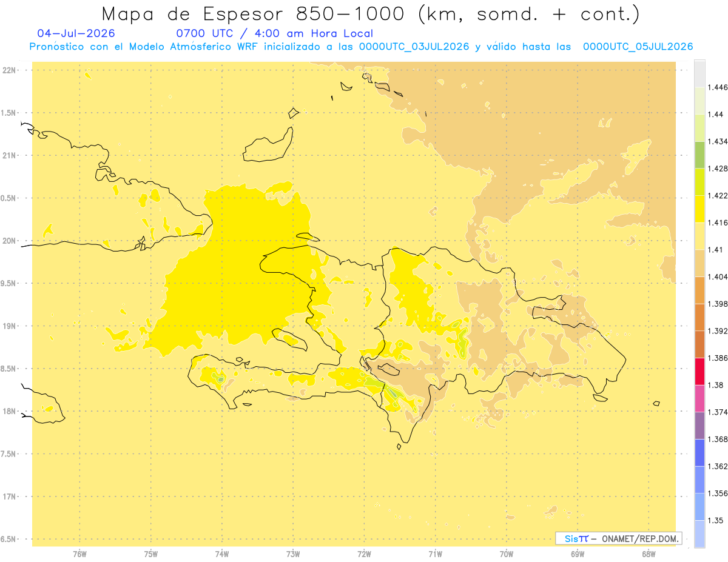Select the '20N' latitude axis label
The image size is (728, 562).
9,241
